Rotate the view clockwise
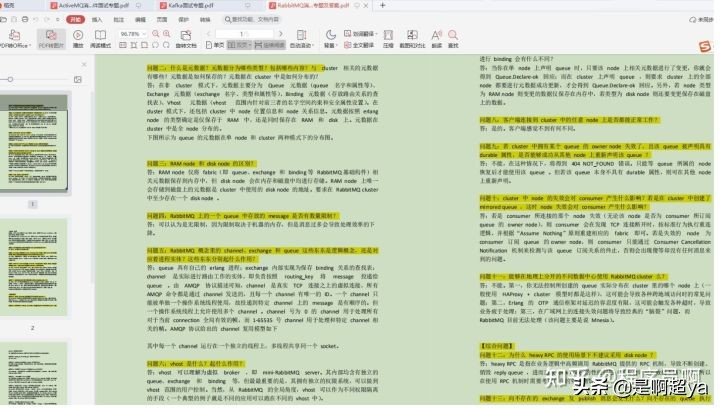The height and width of the screenshot is (408, 720). click(x=166, y=45)
